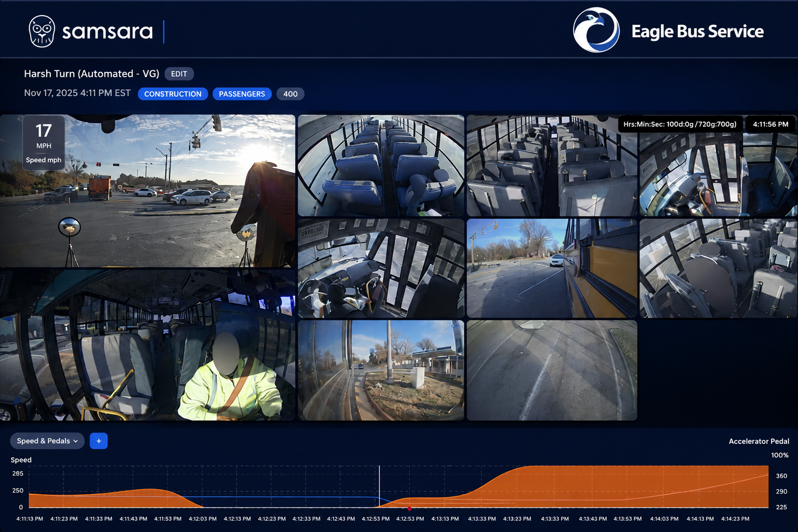The image size is (798, 532).
Task: Open the Speed & Pedals dropdown
Action: (x=47, y=441)
